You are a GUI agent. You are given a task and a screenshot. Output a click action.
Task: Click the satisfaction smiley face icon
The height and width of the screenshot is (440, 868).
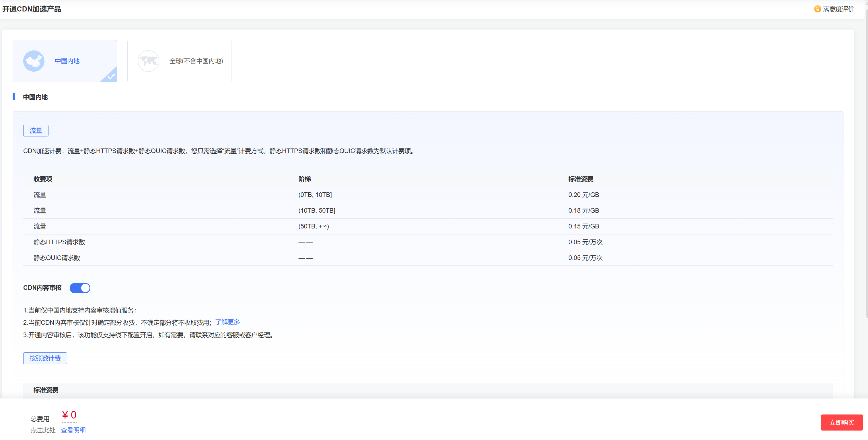(817, 9)
